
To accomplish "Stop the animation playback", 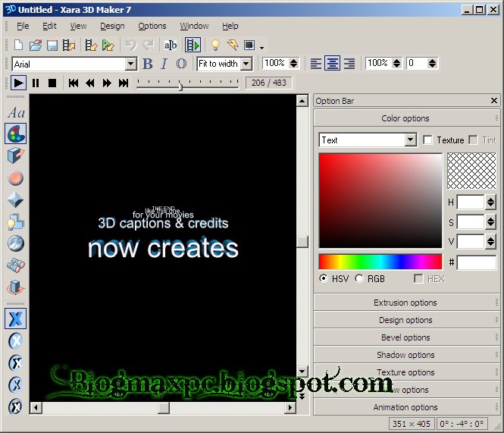I will 52,83.
